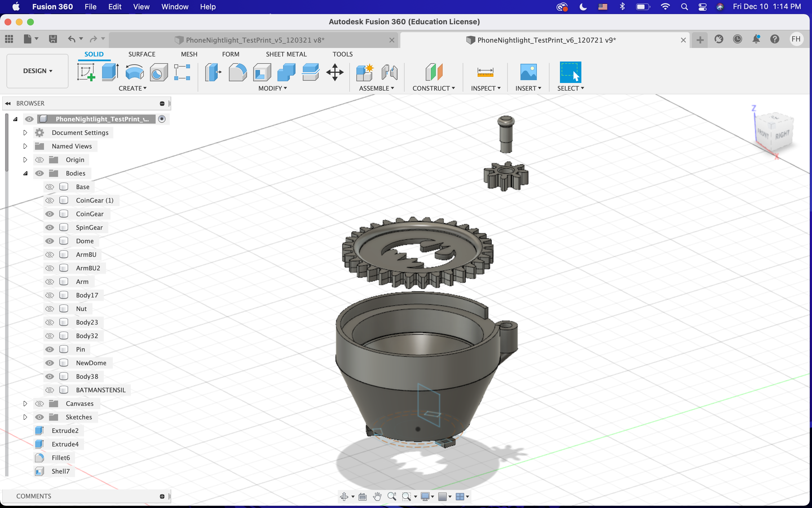Click the Insert image icon
The height and width of the screenshot is (508, 812).
point(528,72)
